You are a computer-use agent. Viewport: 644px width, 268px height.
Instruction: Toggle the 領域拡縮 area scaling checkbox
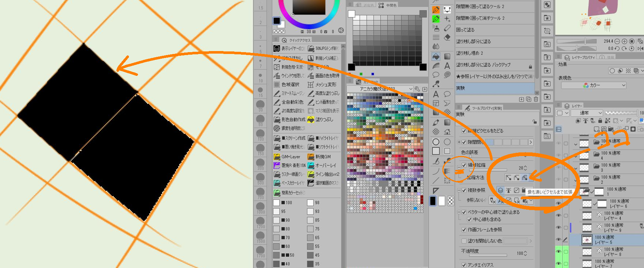pyautogui.click(x=464, y=165)
